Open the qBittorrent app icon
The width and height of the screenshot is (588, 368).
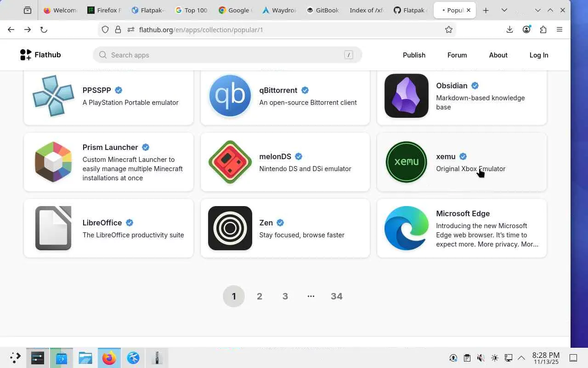(x=230, y=96)
